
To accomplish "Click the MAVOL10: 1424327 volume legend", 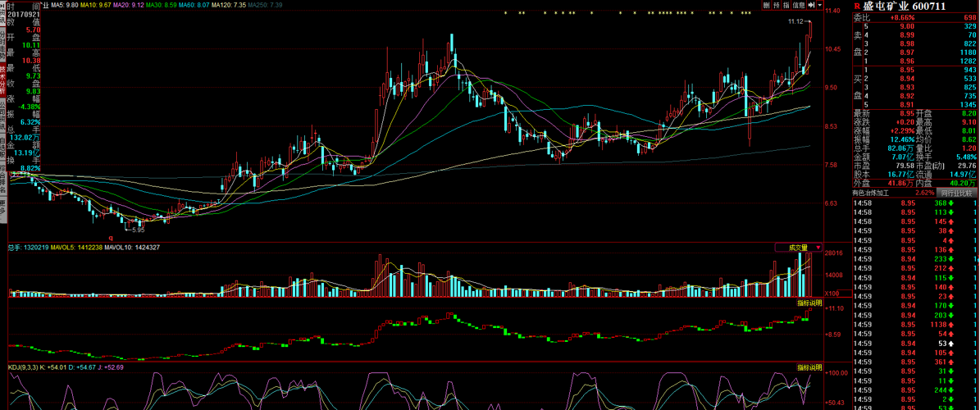I will click(x=132, y=248).
